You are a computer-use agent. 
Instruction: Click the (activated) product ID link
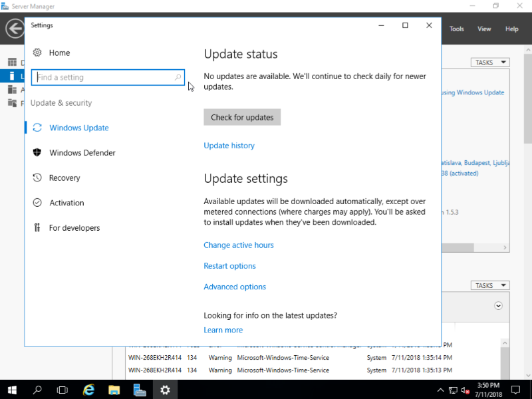pyautogui.click(x=460, y=173)
